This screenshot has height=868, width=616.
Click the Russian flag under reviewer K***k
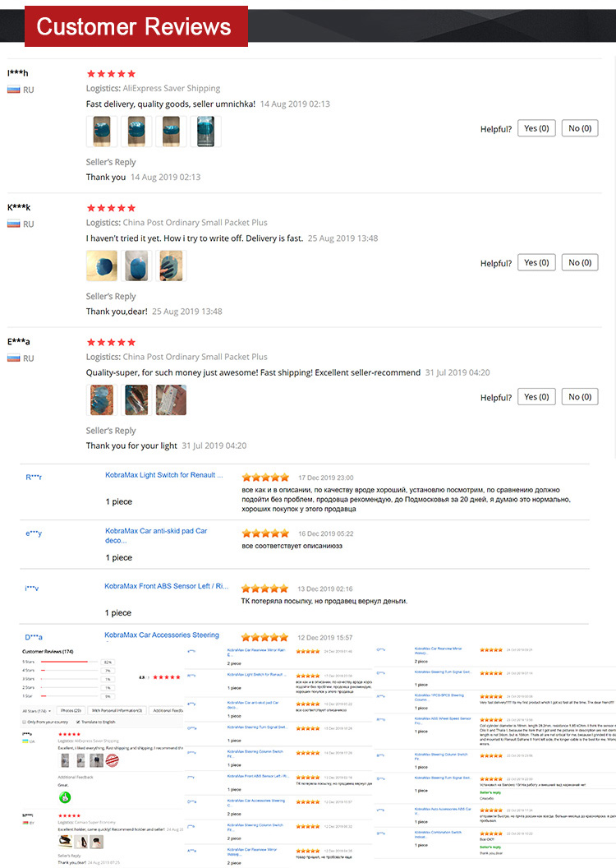click(13, 224)
